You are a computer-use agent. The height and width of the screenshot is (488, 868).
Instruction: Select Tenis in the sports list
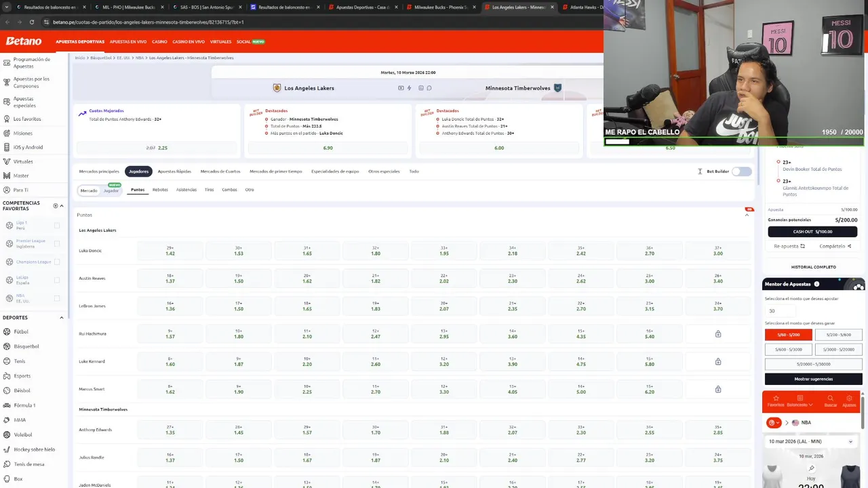coord(19,361)
